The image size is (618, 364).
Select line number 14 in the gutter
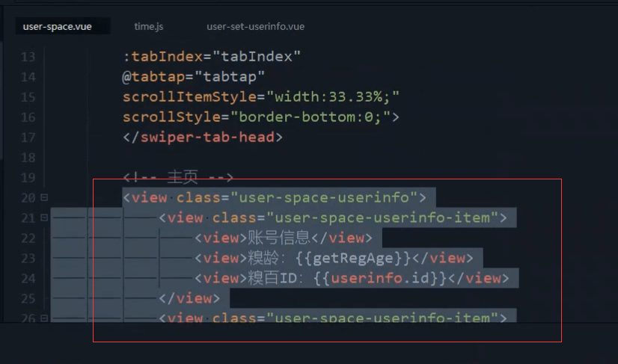coord(28,77)
